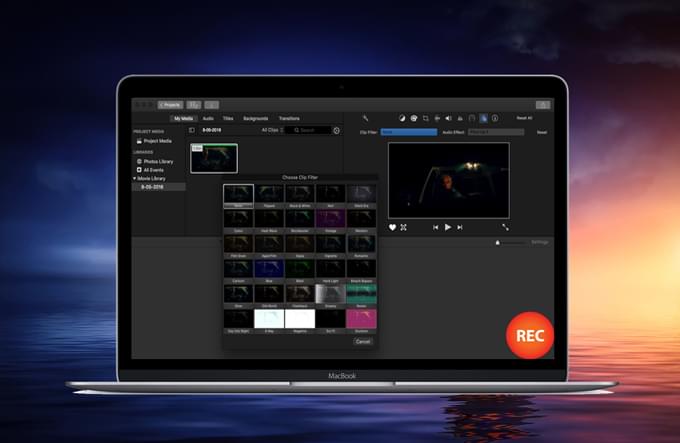Viewport: 680px width, 443px height.
Task: Cancel the Choose Clip Filter dialog
Action: (x=363, y=341)
